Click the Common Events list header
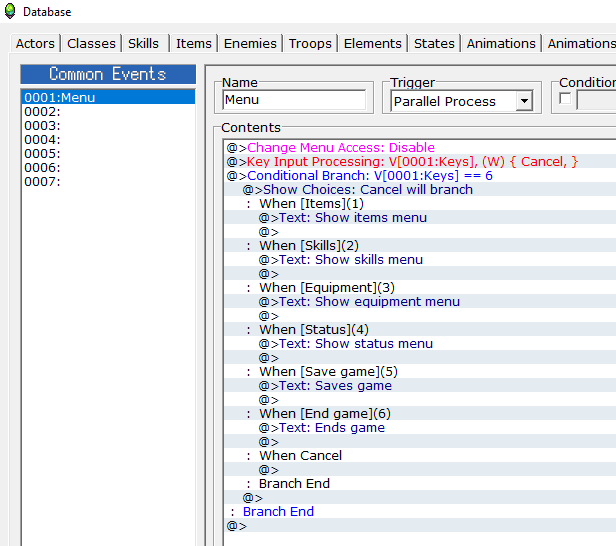 coord(108,74)
